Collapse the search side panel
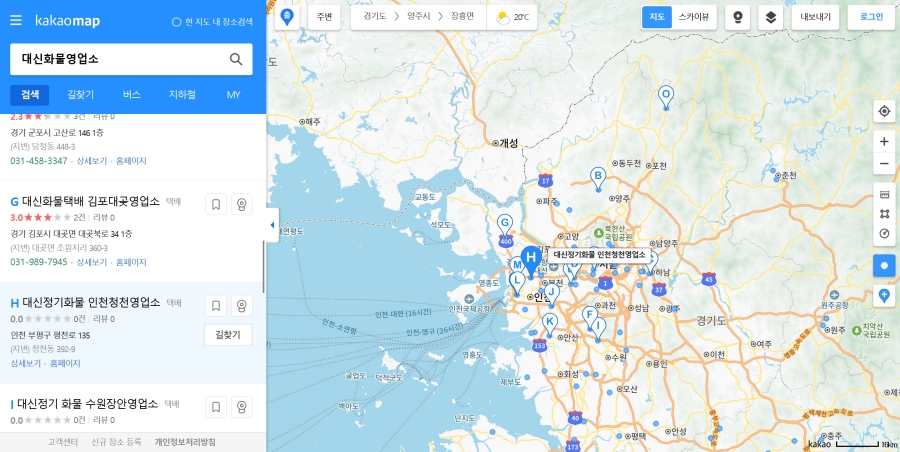 pos(273,225)
